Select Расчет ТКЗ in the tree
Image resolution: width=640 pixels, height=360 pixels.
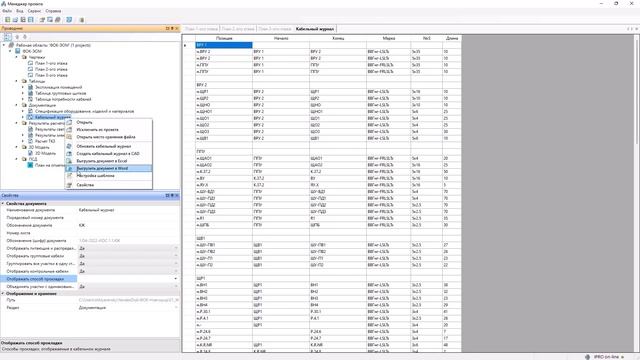pos(45,141)
